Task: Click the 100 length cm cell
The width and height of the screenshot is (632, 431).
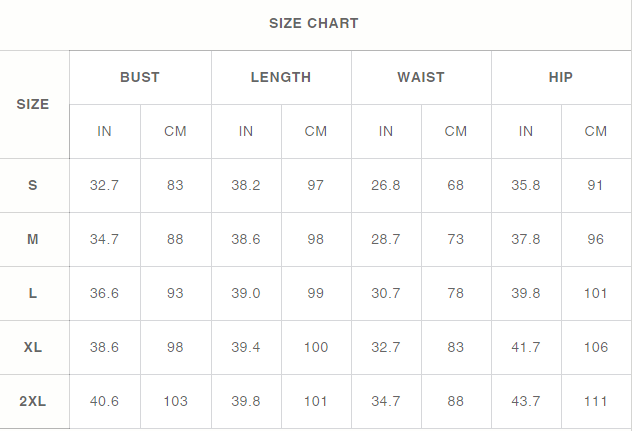Action: [x=316, y=347]
